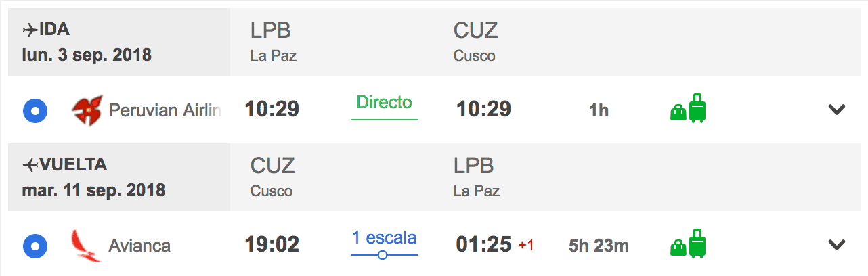Click the stopover dot on the escala line
Screen dimensions: 868x276
click(x=383, y=255)
